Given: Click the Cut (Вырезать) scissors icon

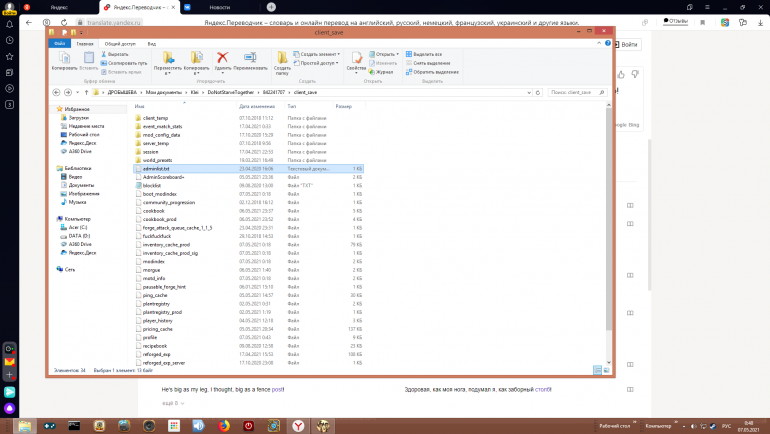Looking at the screenshot, I should point(104,54).
